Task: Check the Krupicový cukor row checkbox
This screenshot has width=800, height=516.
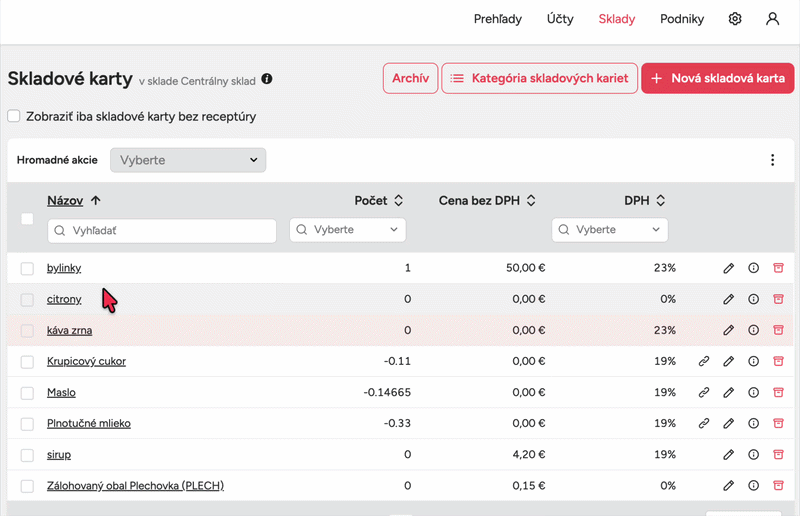Action: (x=27, y=362)
